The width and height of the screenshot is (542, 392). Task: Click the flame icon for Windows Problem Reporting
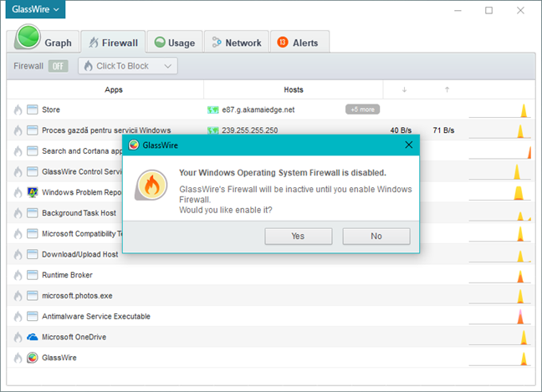pyautogui.click(x=18, y=192)
